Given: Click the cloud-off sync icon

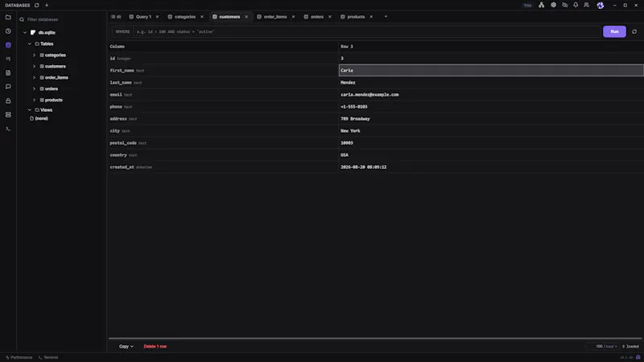Looking at the screenshot, I should click(x=565, y=5).
